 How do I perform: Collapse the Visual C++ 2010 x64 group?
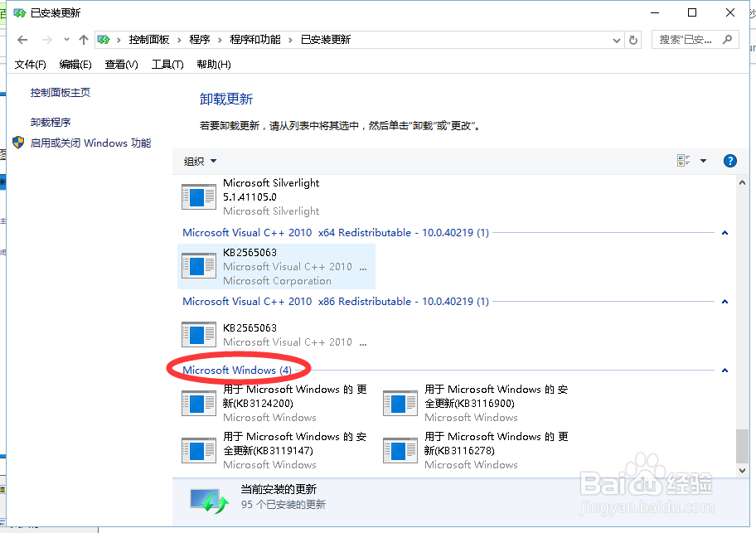tap(724, 233)
